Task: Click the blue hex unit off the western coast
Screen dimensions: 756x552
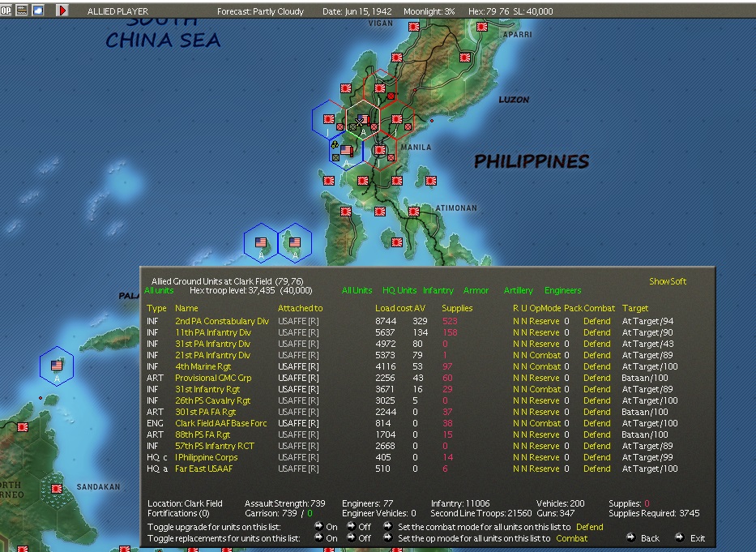Action: [57, 366]
